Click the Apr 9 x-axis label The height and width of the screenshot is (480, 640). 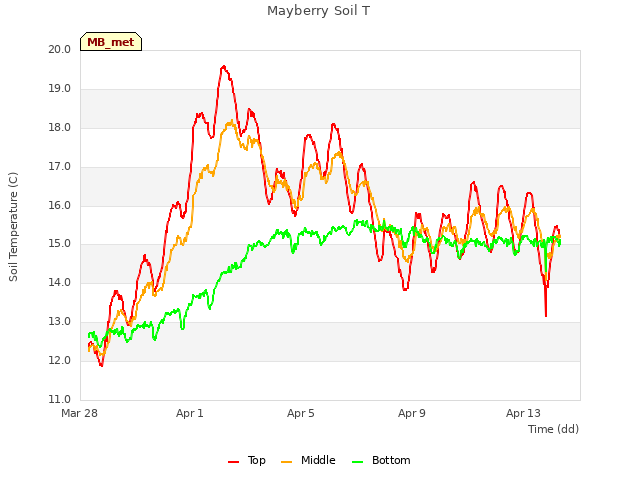point(412,413)
